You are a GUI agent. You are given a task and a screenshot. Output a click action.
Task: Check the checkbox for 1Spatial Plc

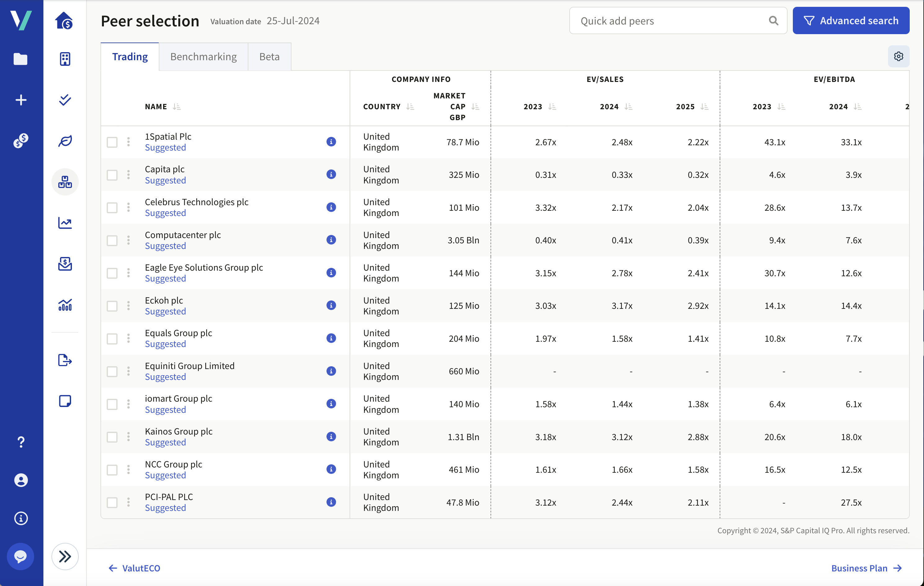pyautogui.click(x=112, y=142)
